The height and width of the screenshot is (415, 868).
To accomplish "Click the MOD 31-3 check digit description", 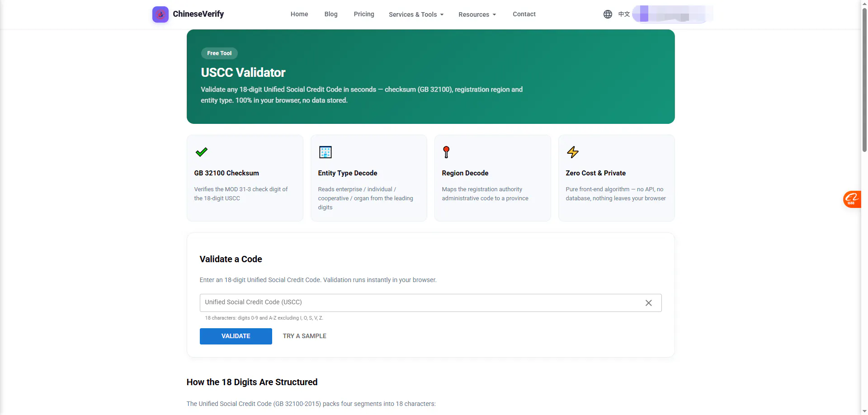I will point(241,194).
